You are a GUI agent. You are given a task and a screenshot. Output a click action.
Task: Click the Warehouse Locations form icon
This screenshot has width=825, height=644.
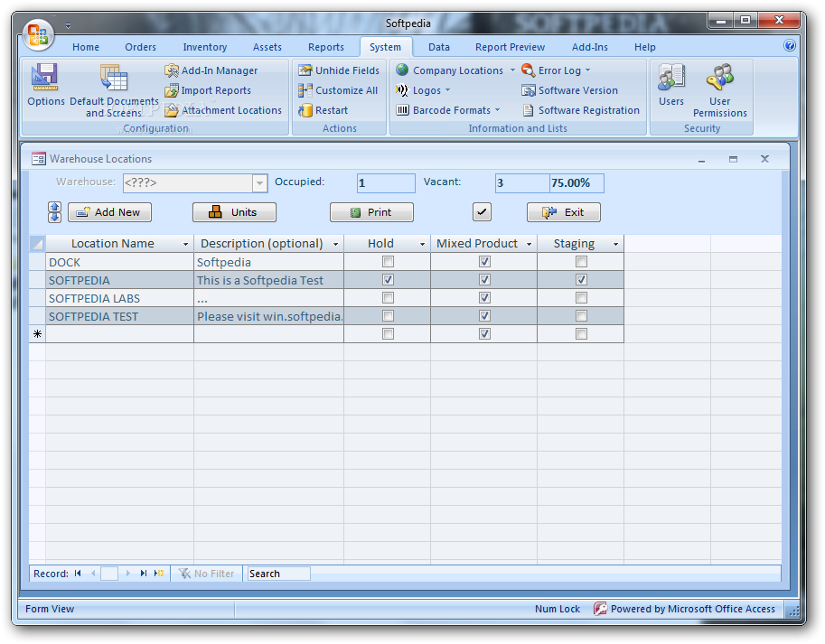(x=39, y=159)
